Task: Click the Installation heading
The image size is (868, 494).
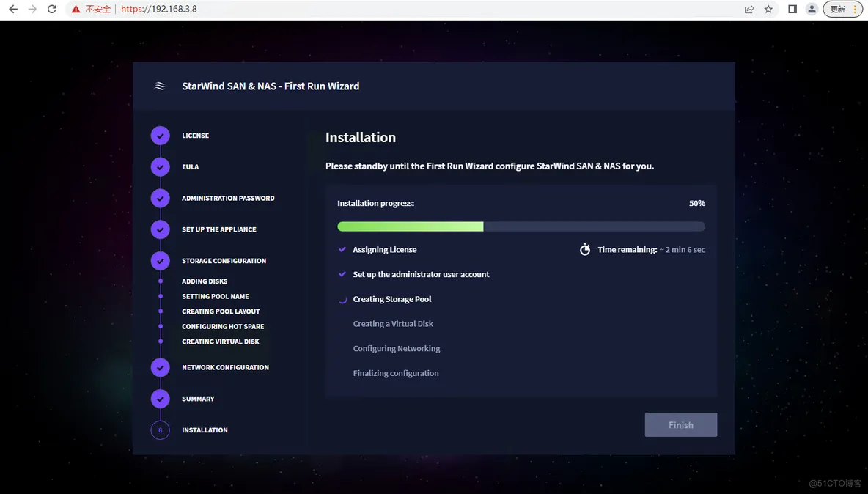Action: pos(361,137)
